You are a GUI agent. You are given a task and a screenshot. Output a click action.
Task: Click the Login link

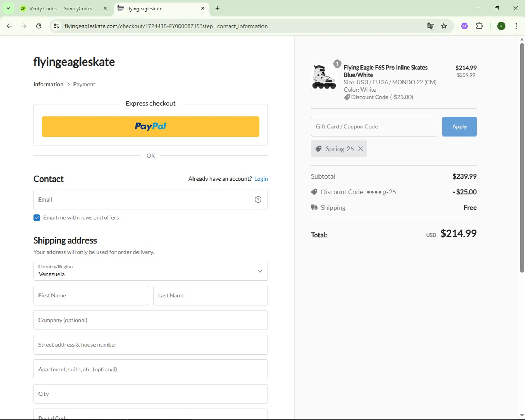click(261, 178)
